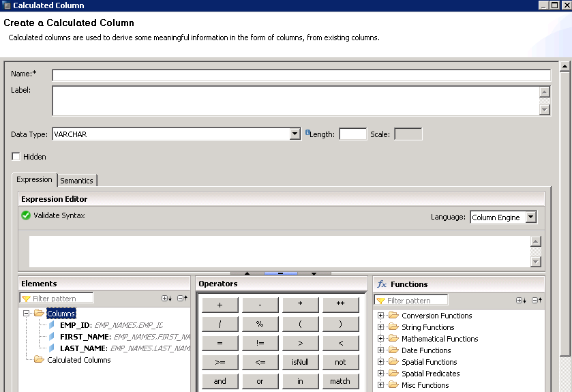Select the Calculated Columns tree label
This screenshot has height=392, width=572.
point(79,360)
